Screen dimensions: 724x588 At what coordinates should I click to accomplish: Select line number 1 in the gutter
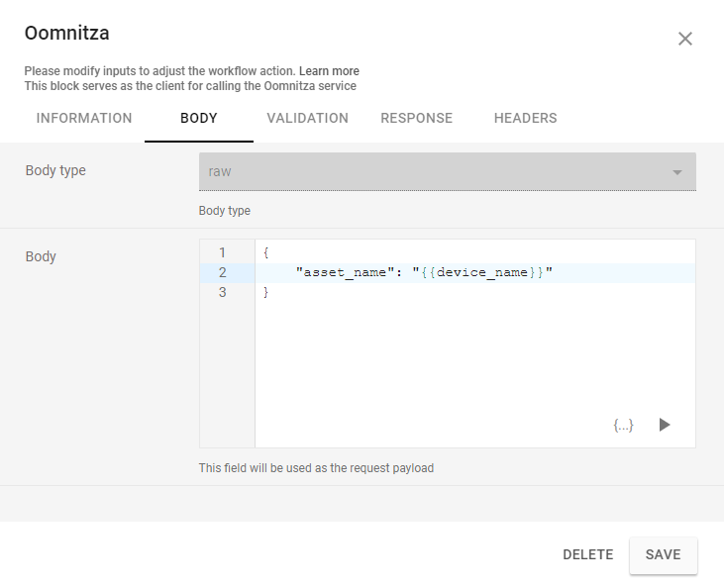(223, 252)
